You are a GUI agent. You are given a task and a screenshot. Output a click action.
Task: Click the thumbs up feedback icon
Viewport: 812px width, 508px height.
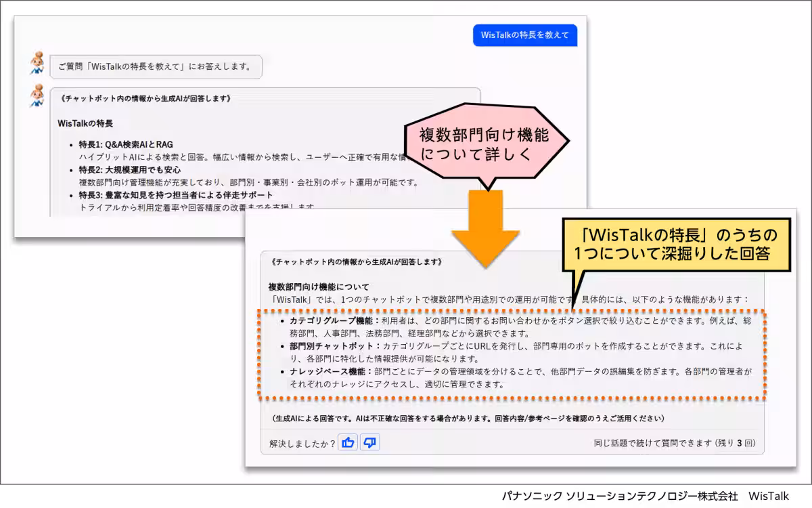348,443
